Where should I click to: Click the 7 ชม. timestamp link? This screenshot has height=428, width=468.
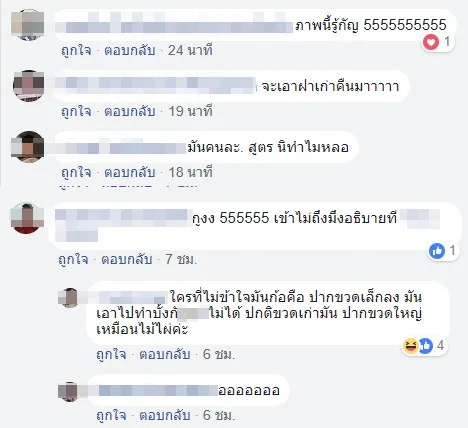point(182,260)
